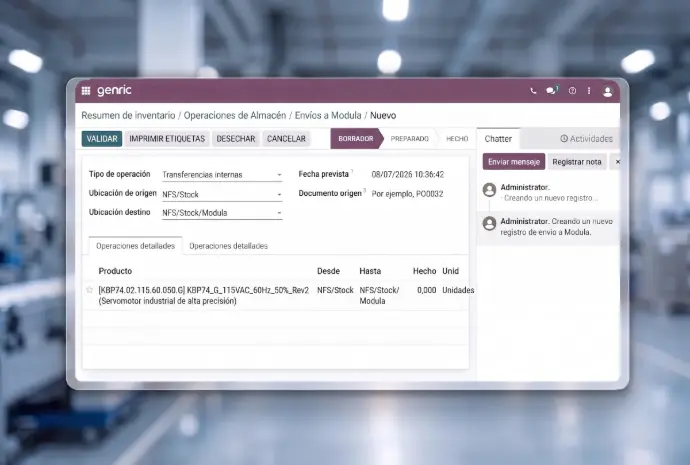Click the Documento origen input field
The width and height of the screenshot is (690, 465).
pyautogui.click(x=407, y=194)
